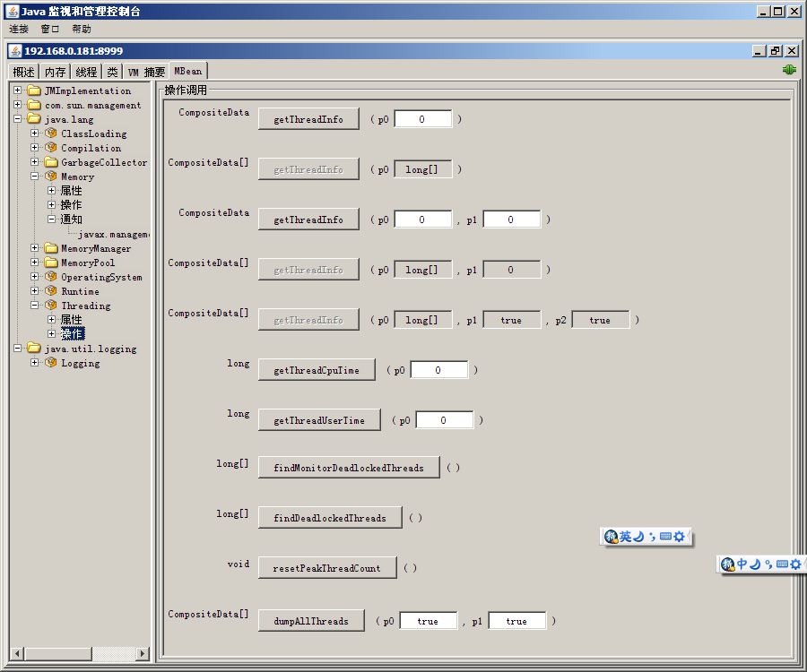
Task: Click the GarbageCollector folder icon
Action: [51, 162]
